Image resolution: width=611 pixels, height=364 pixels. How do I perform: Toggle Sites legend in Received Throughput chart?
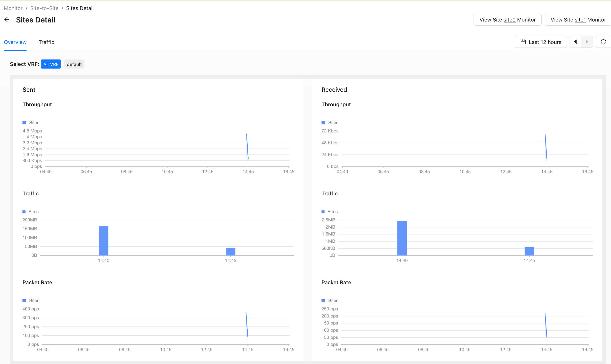tap(330, 122)
